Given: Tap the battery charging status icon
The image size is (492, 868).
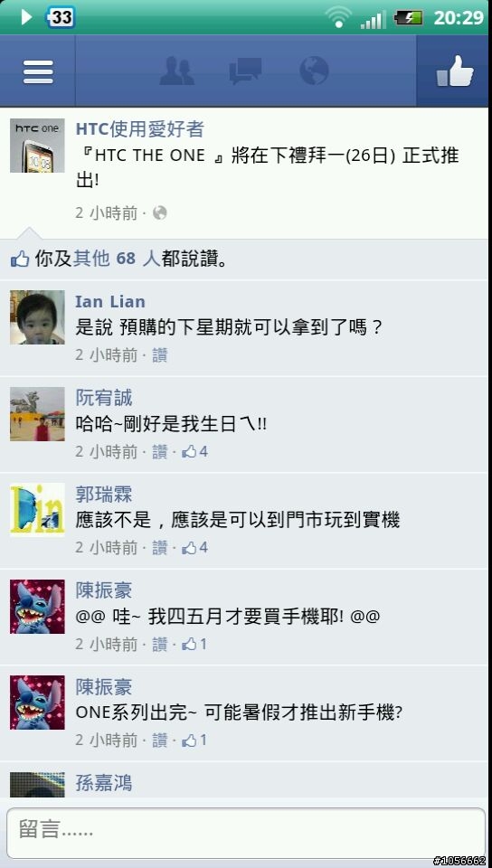Looking at the screenshot, I should 408,18.
